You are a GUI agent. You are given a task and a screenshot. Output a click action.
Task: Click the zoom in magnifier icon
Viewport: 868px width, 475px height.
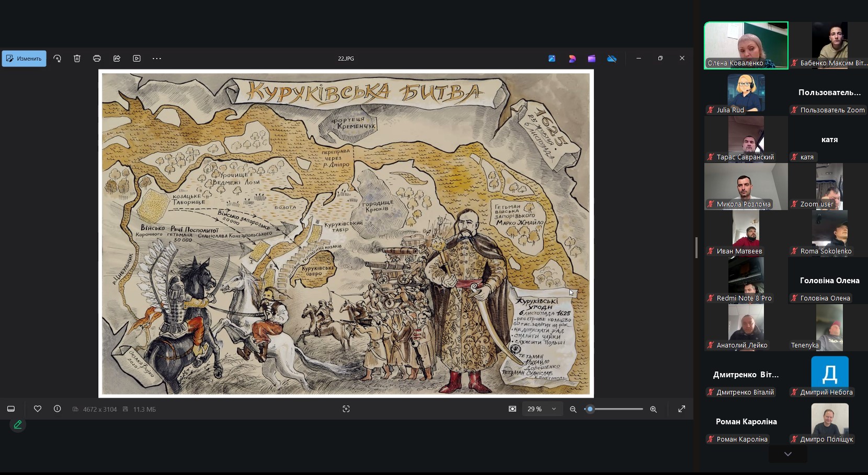click(x=653, y=409)
